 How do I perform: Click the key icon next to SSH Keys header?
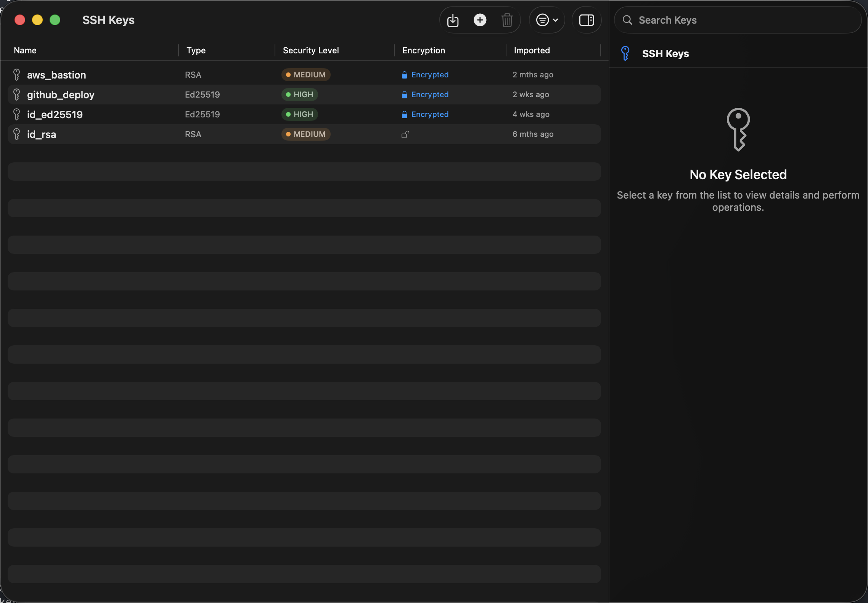(x=625, y=53)
